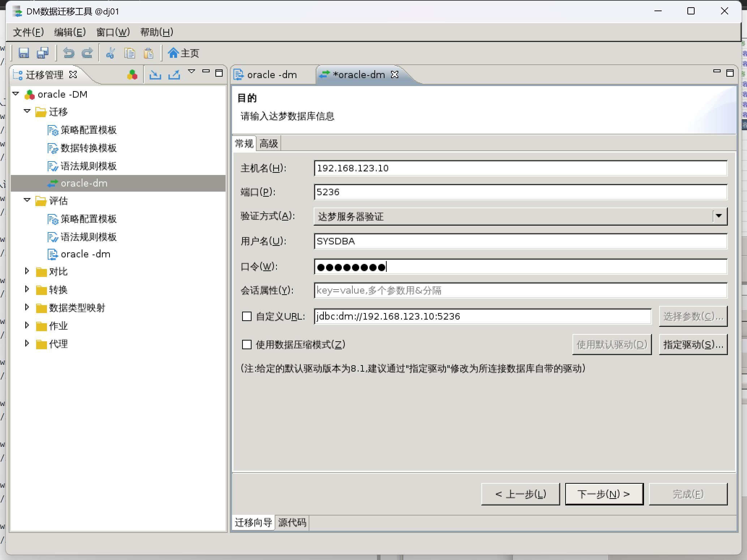Image resolution: width=747 pixels, height=560 pixels.
Task: Click the Paste clipboard icon
Action: 149,53
